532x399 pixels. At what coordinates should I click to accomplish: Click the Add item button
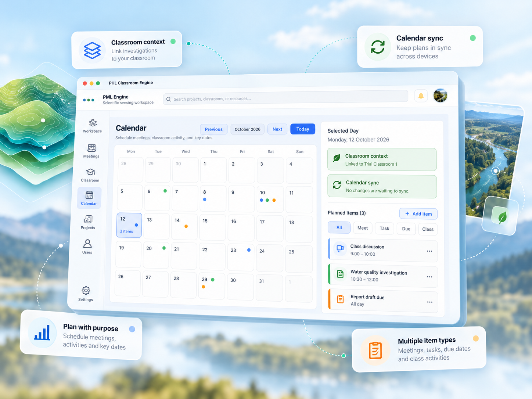pyautogui.click(x=418, y=214)
